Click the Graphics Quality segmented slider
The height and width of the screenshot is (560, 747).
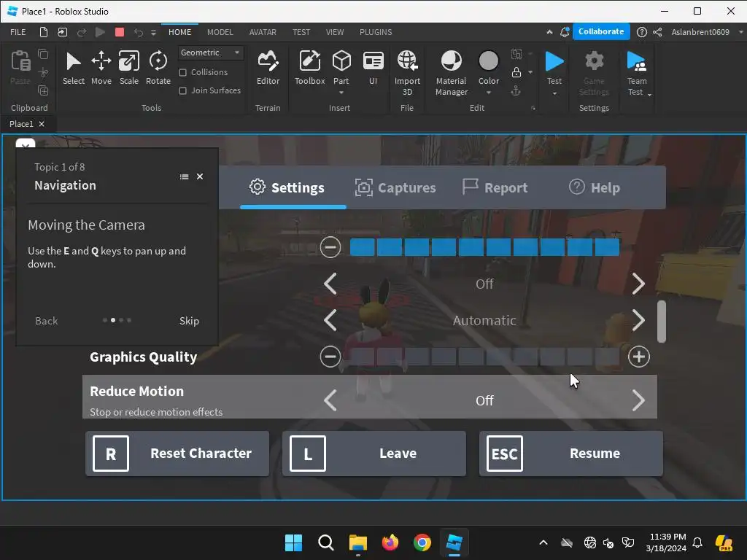tap(484, 357)
